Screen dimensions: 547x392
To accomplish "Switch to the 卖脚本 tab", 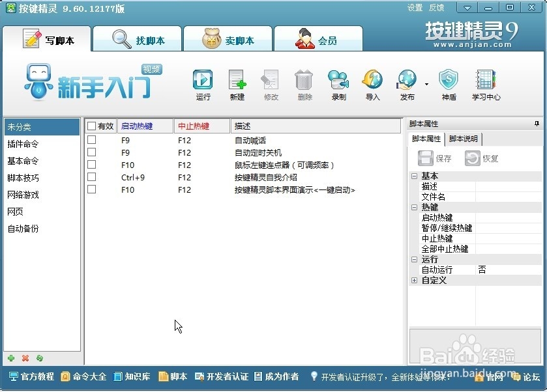I will pyautogui.click(x=228, y=39).
